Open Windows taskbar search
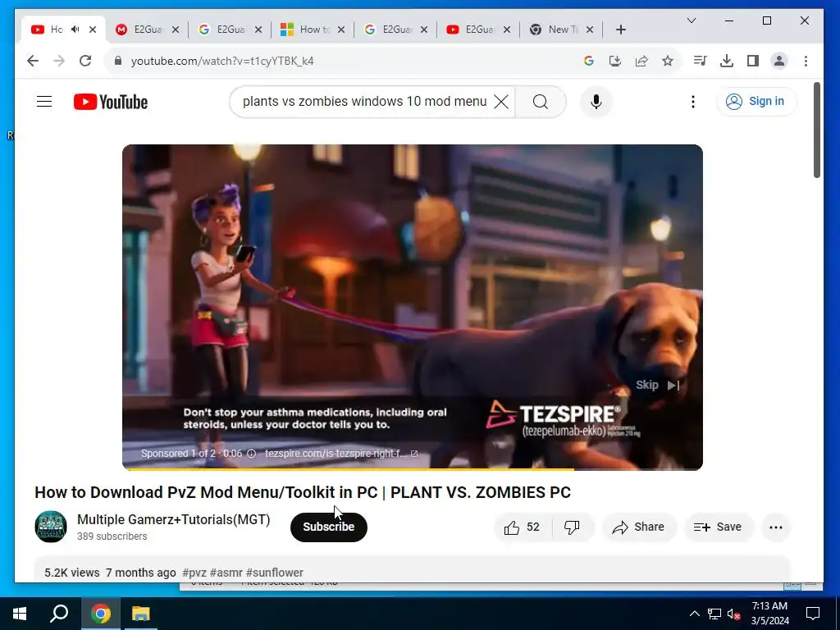The image size is (840, 630). click(59, 614)
